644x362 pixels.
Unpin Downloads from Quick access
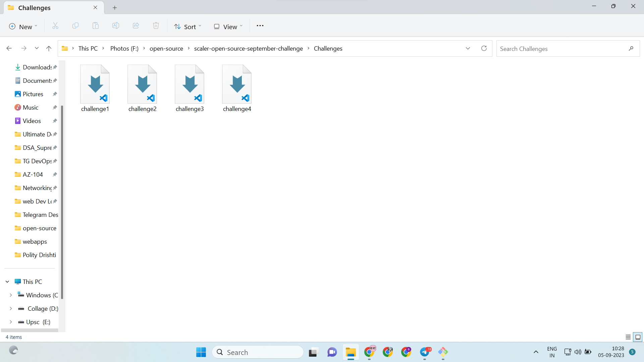(x=55, y=67)
